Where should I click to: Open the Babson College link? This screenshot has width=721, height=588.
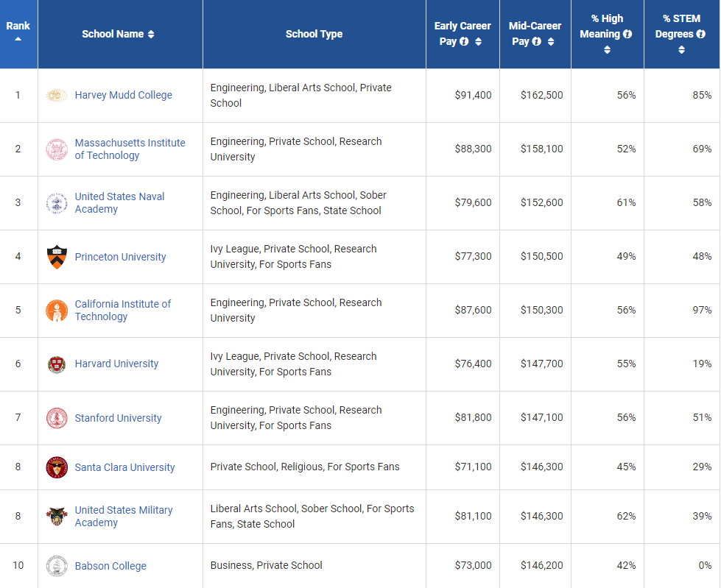click(110, 566)
